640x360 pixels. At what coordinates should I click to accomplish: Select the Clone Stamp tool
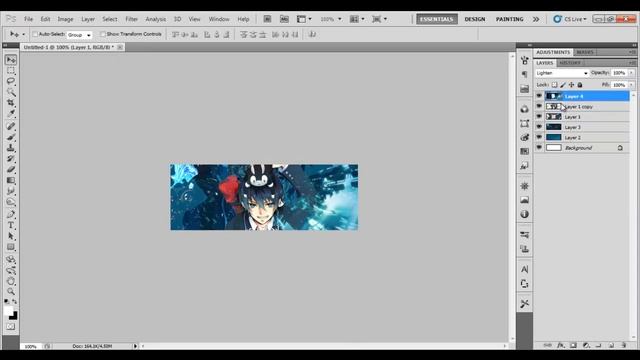tap(11, 148)
